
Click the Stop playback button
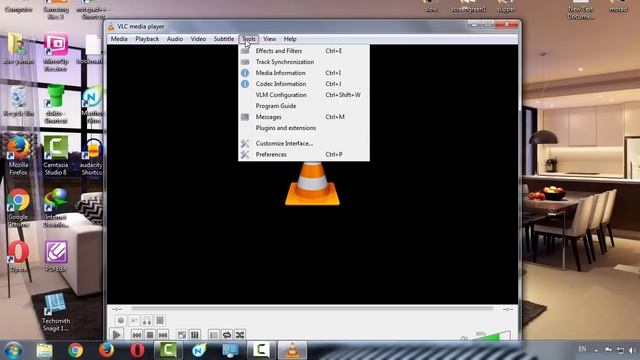(150, 335)
